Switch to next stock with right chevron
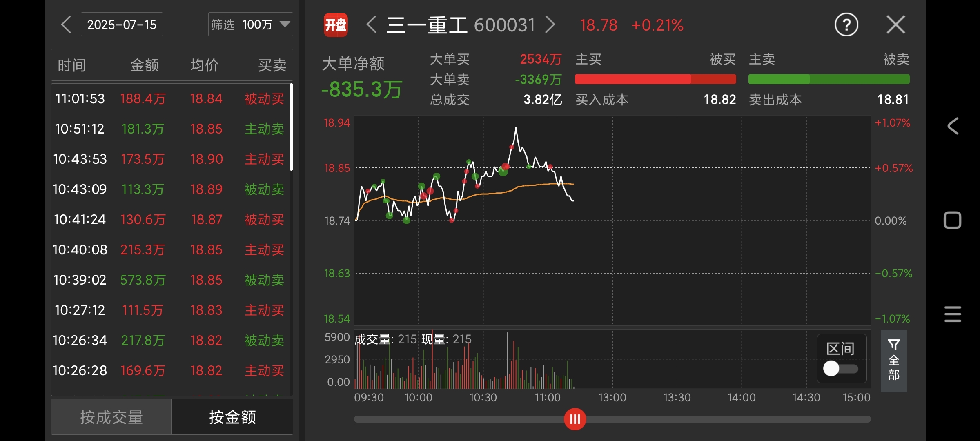The height and width of the screenshot is (441, 980). (x=550, y=24)
